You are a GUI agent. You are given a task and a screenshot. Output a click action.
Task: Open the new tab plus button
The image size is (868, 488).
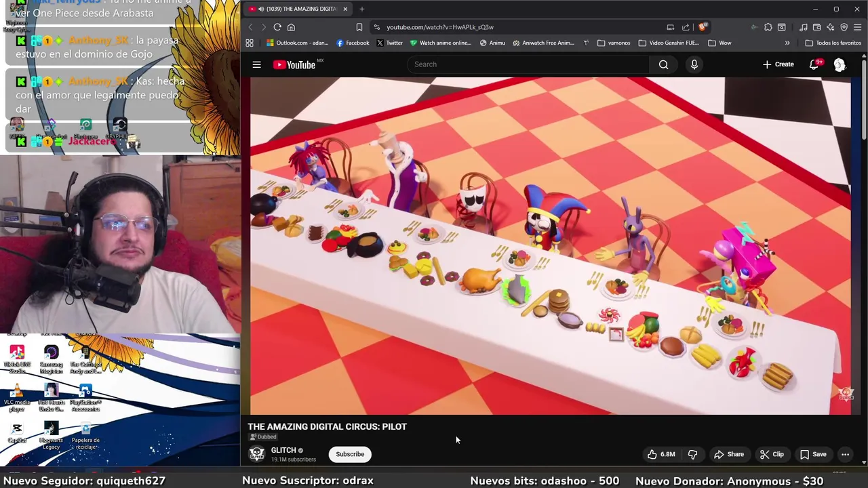coord(362,9)
